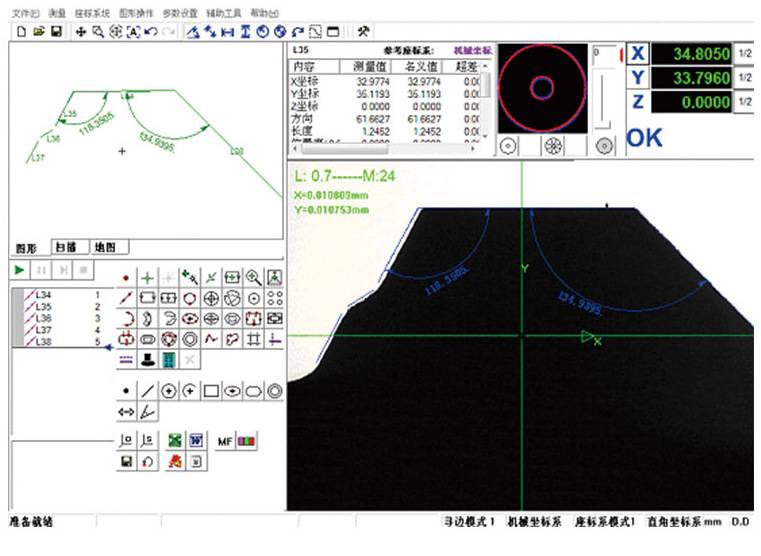Viewport: 761px width, 556px height.
Task: Click the Word export icon
Action: point(197,441)
